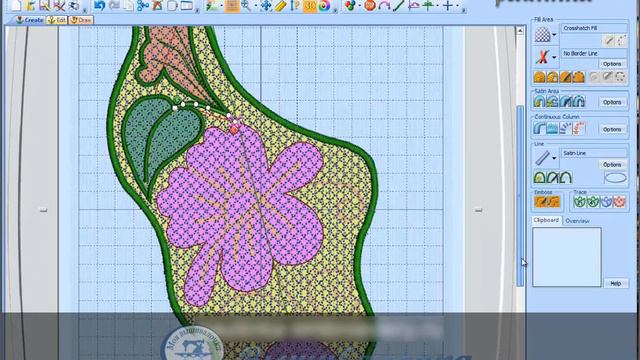640x360 pixels.
Task: Click the blue four-arrow pan icon
Action: [266, 5]
